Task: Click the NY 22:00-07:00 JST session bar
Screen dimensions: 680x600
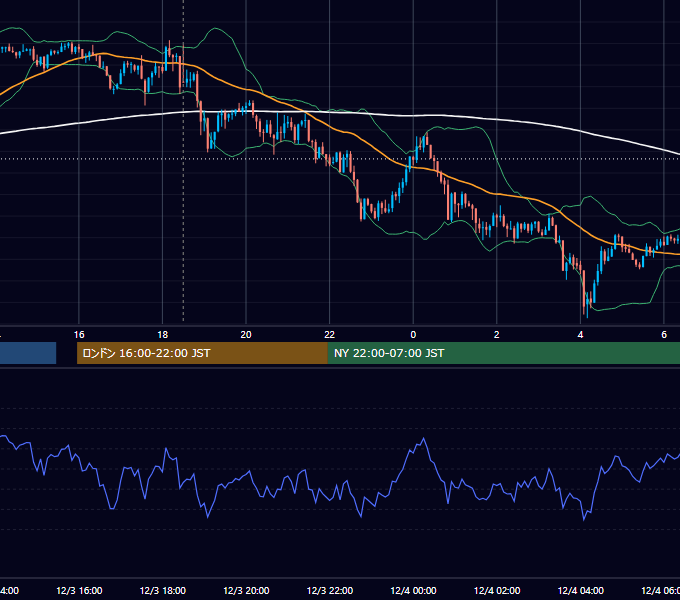Action: [503, 353]
